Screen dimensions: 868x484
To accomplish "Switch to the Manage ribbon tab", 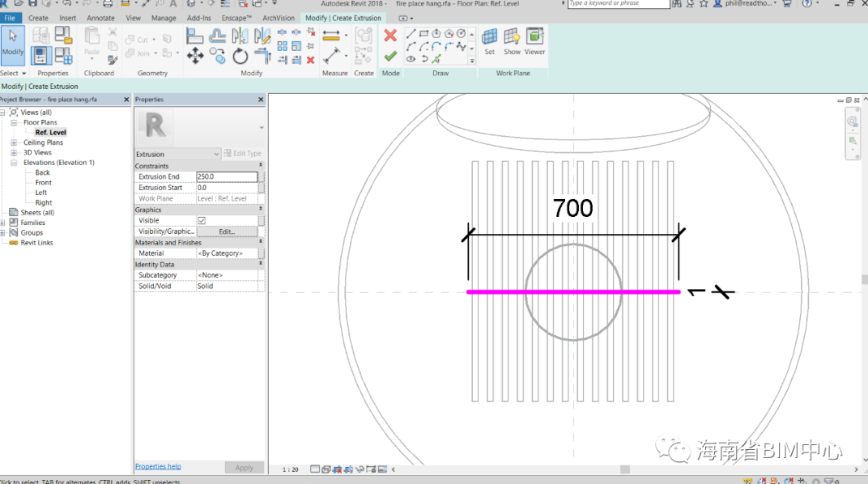I will click(x=164, y=18).
